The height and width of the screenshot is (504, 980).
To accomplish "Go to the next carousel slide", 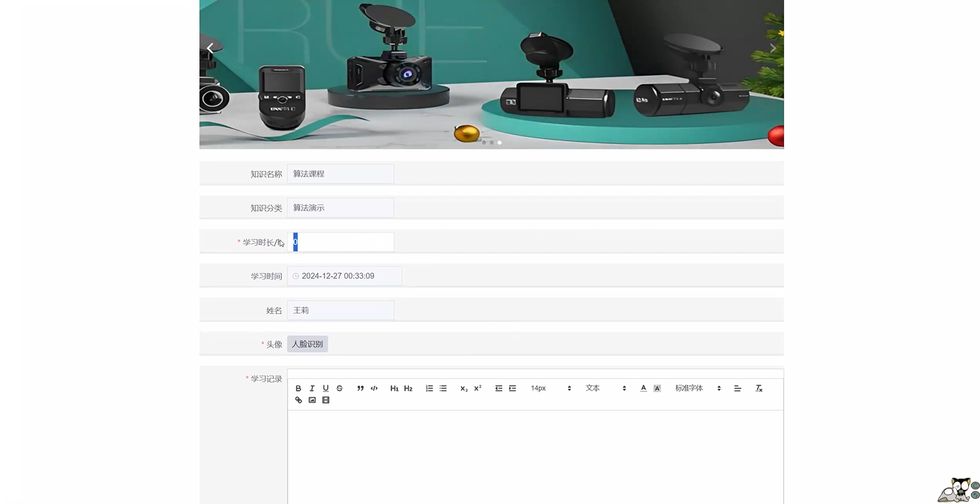I will pos(772,48).
